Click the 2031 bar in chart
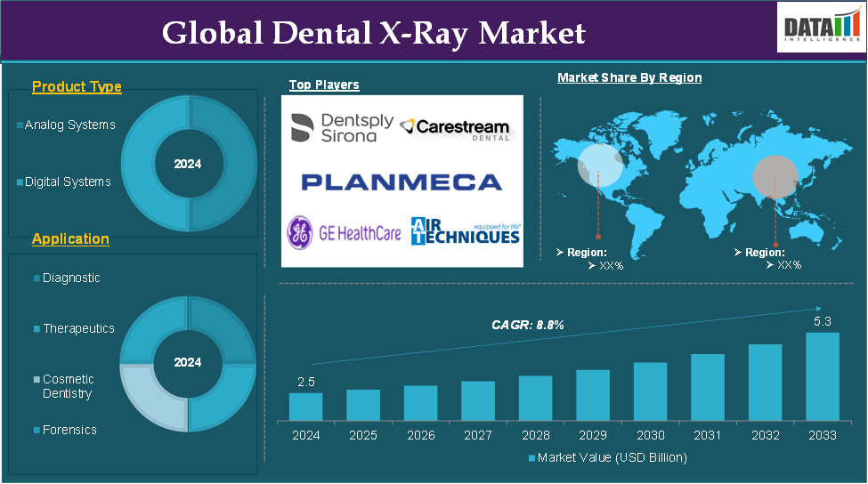The image size is (868, 484). [x=708, y=387]
